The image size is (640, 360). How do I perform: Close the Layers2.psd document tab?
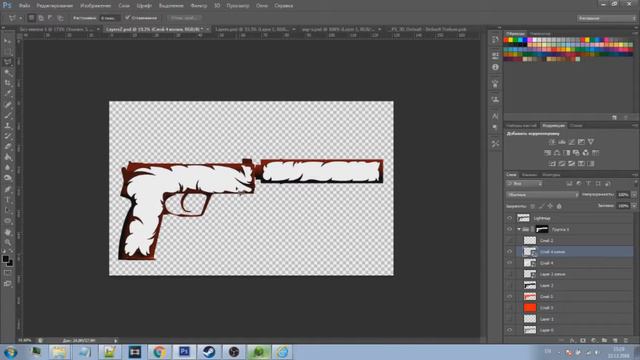click(x=207, y=29)
